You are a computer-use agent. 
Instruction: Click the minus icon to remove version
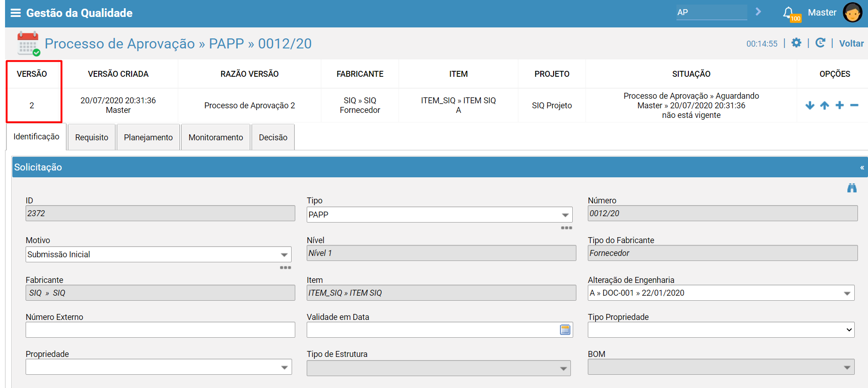(854, 106)
